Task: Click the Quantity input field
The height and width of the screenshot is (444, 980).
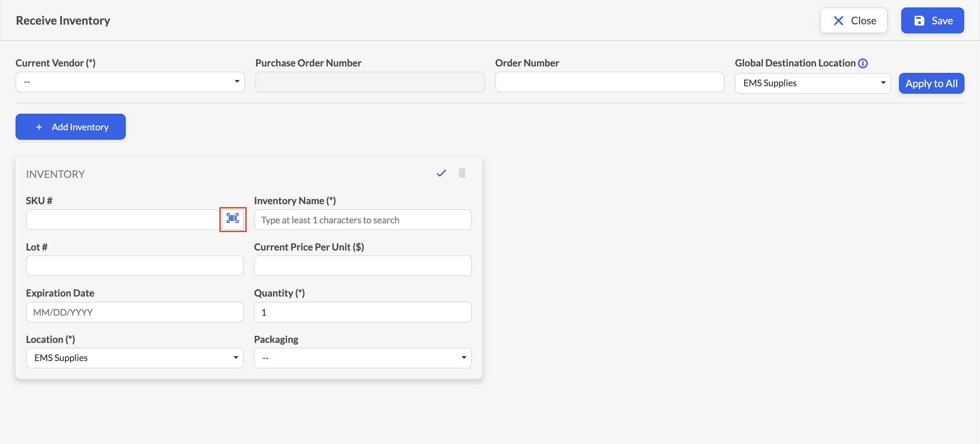Action: [x=363, y=312]
